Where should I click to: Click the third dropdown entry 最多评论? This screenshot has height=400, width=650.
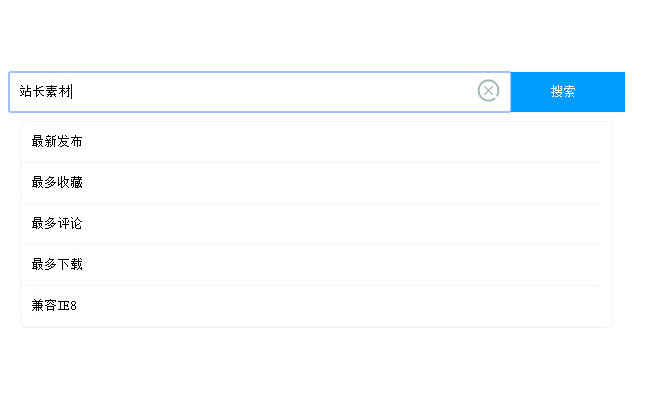point(58,224)
